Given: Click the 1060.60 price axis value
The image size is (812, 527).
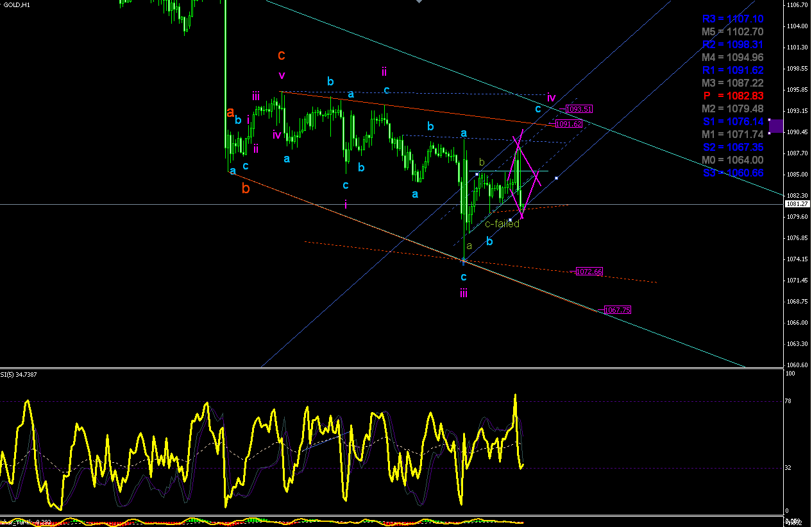Looking at the screenshot, I should coord(797,365).
